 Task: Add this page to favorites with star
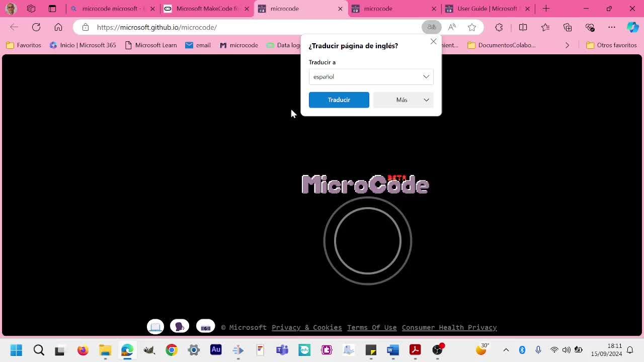(x=472, y=27)
